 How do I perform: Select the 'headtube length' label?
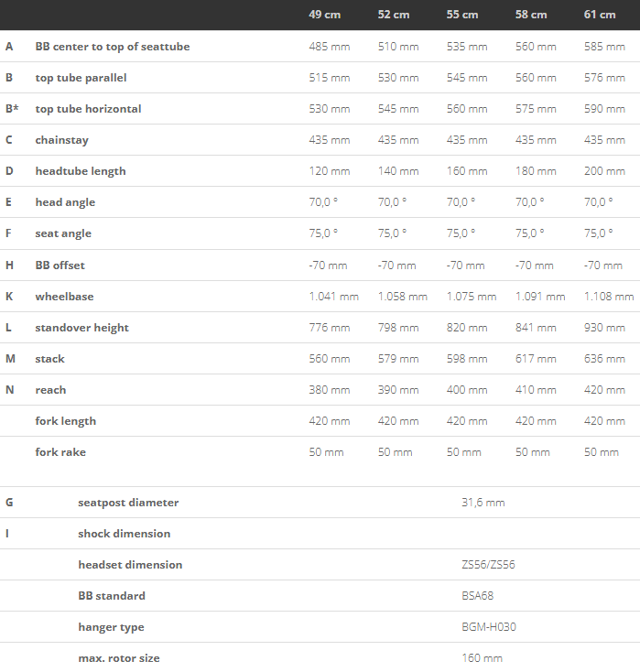click(81, 171)
